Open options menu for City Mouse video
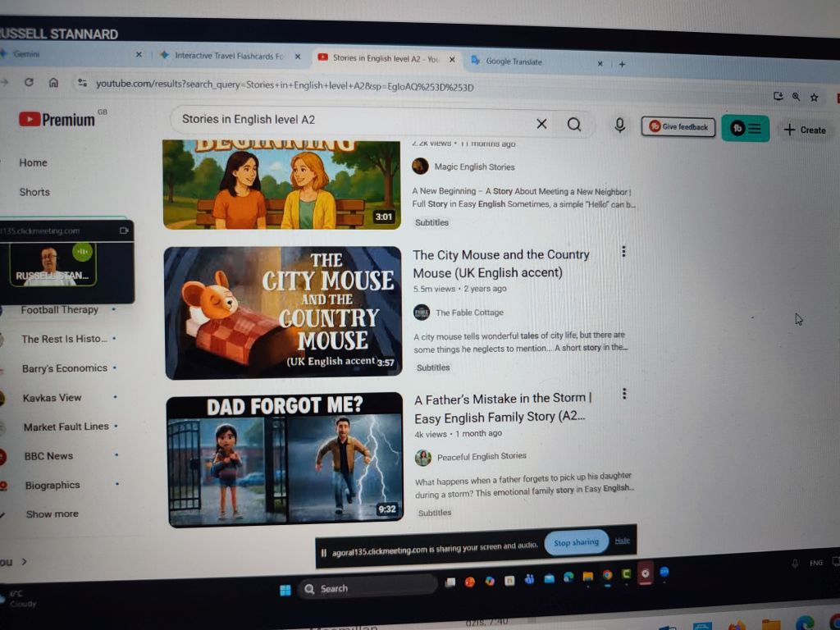The width and height of the screenshot is (840, 630). click(623, 252)
